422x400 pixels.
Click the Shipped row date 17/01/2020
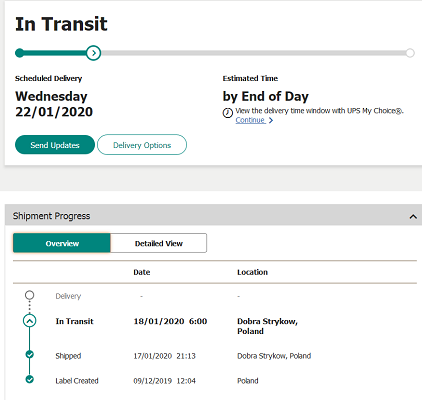tap(153, 356)
